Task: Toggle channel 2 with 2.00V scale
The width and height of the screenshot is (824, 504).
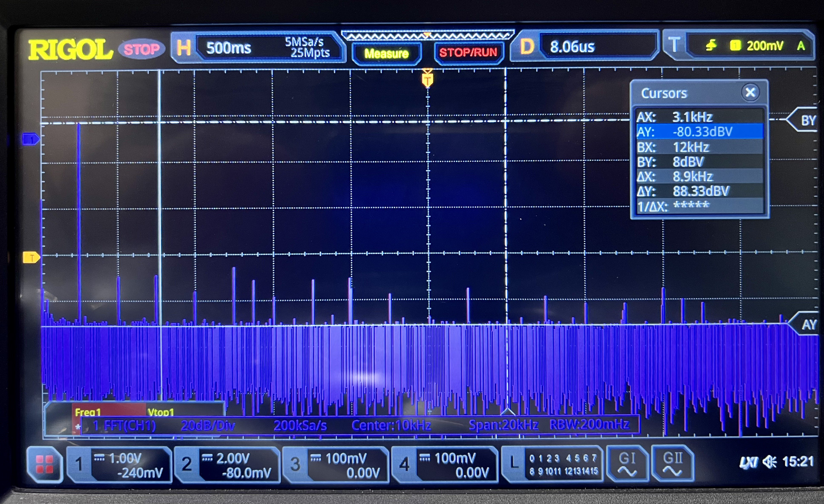Action: coord(227,465)
